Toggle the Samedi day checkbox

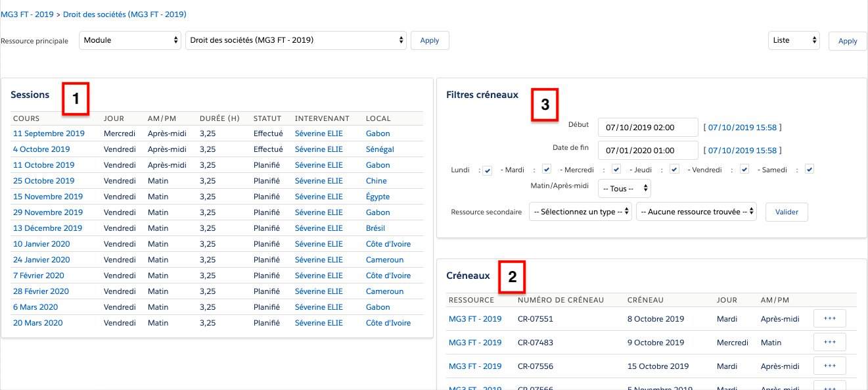tap(810, 170)
